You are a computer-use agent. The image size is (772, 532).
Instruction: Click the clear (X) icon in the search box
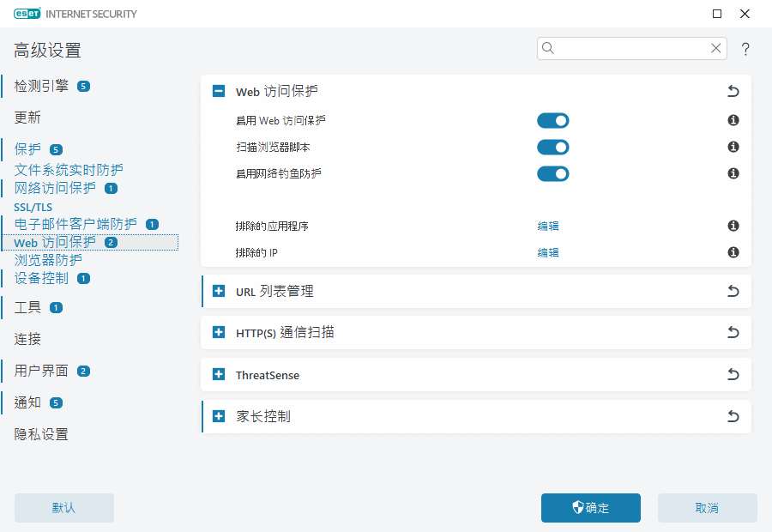coord(716,48)
